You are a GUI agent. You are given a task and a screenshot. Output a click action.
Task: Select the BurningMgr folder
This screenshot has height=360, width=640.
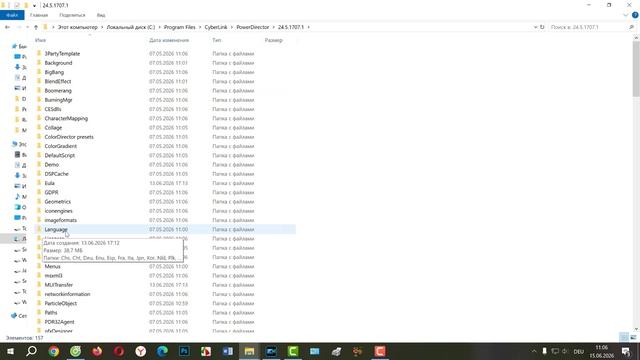pyautogui.click(x=58, y=100)
